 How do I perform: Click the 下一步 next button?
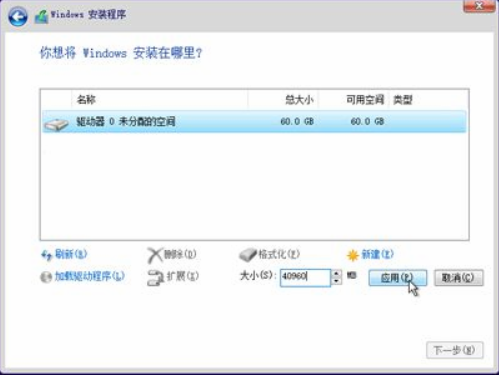pyautogui.click(x=454, y=350)
